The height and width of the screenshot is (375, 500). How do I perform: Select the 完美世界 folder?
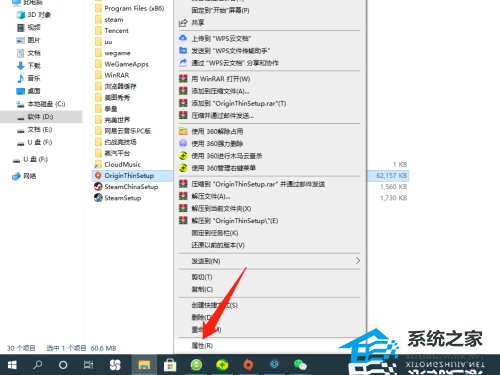click(113, 120)
